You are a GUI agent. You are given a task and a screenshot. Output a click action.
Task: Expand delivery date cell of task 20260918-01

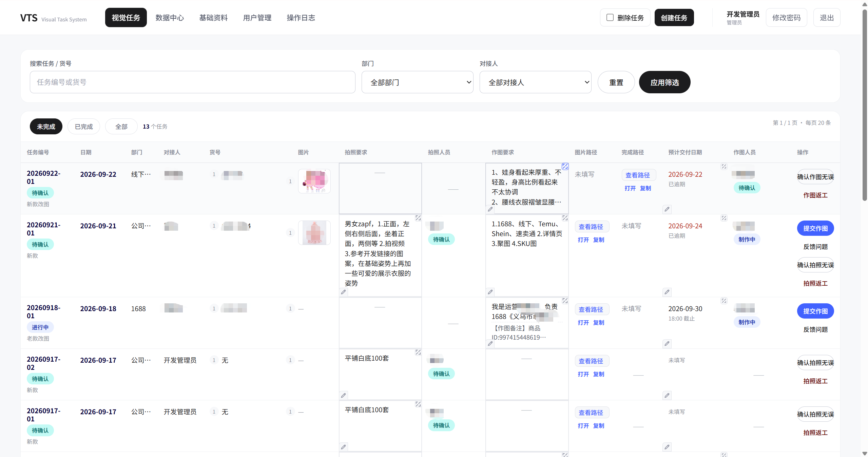tap(724, 301)
